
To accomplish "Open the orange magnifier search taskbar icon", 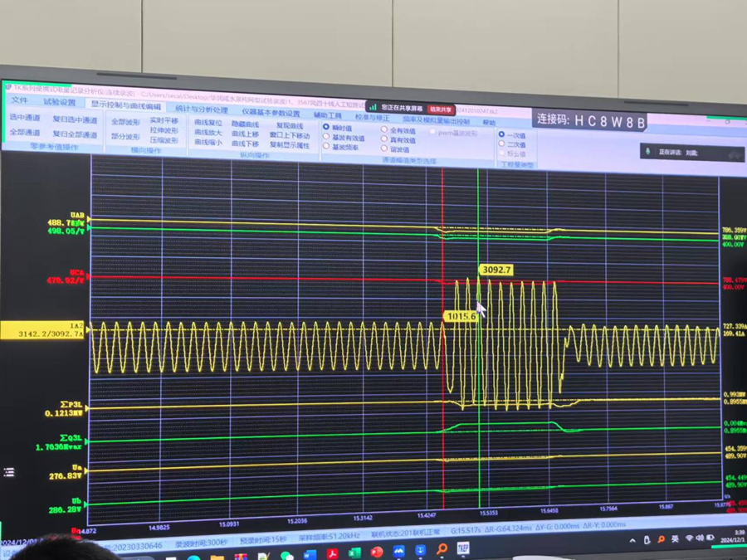I will click(442, 549).
